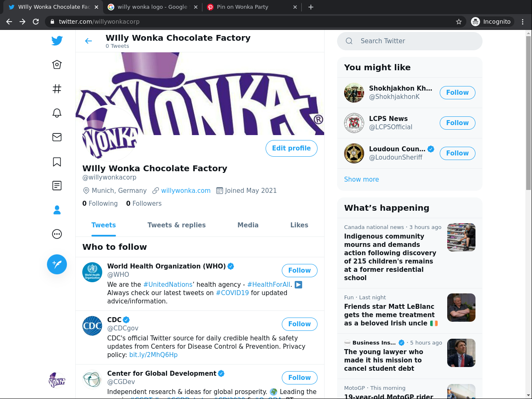
Task: Open the Likes tab
Action: click(299, 225)
